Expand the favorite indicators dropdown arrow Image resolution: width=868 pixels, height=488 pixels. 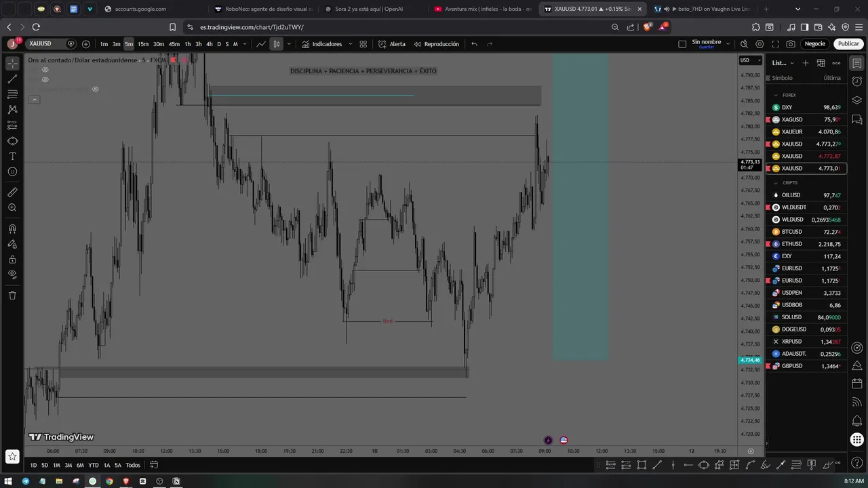coord(351,44)
